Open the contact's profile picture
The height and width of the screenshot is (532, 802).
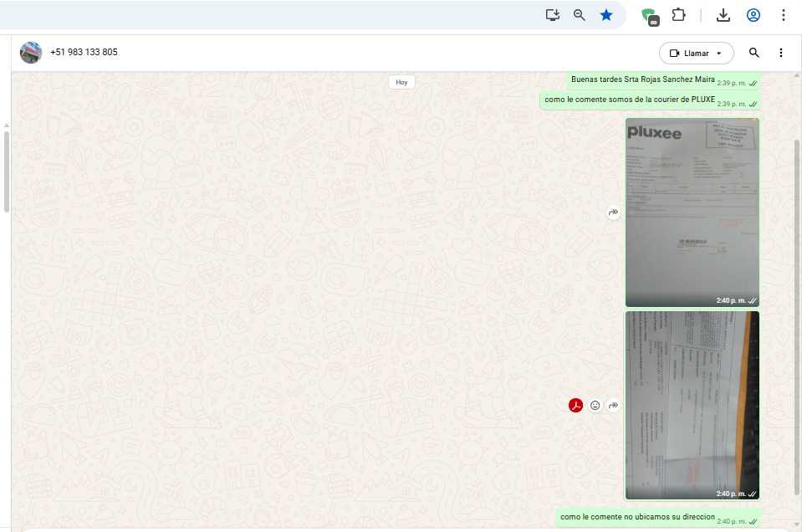pos(31,53)
